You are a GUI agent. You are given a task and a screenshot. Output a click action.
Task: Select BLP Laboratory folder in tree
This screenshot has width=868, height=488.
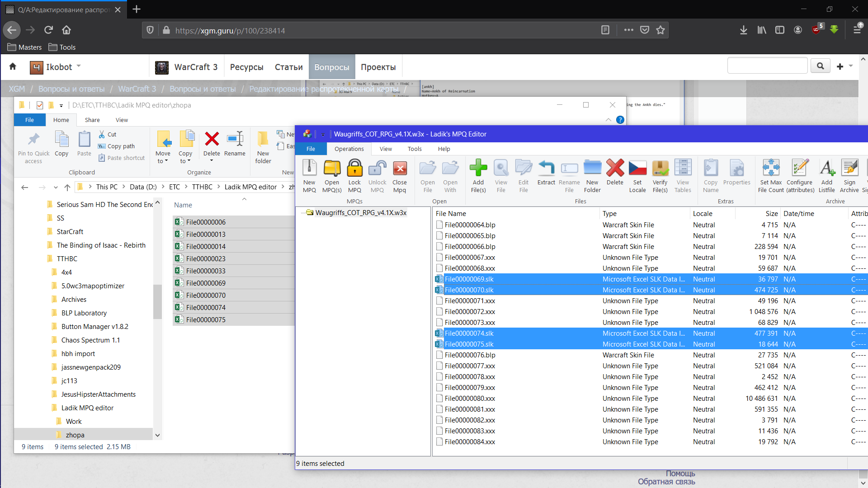84,313
